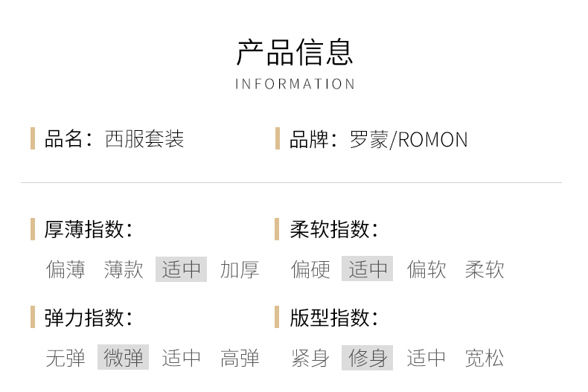Click the brand text 罗蒙/ROMON

coord(409,139)
